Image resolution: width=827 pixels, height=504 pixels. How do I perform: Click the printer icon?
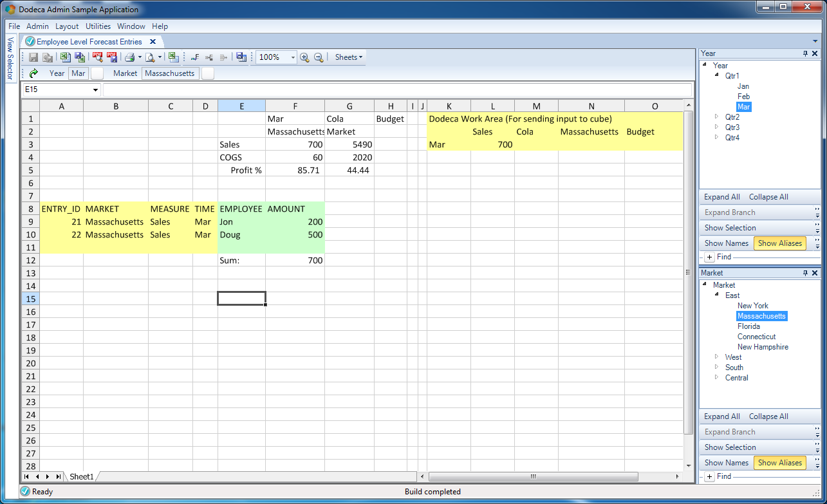tap(130, 57)
